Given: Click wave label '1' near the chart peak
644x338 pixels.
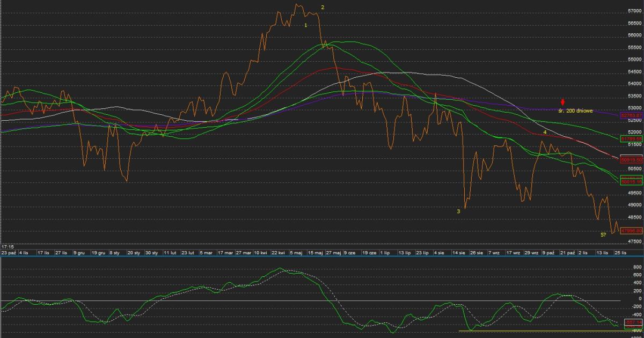Looking at the screenshot, I should 306,25.
